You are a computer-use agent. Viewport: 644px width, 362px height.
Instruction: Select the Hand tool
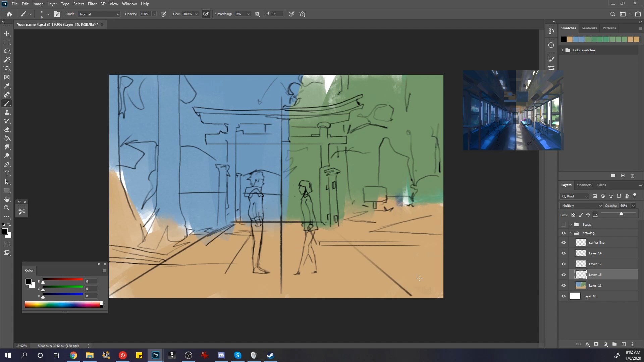click(x=7, y=199)
